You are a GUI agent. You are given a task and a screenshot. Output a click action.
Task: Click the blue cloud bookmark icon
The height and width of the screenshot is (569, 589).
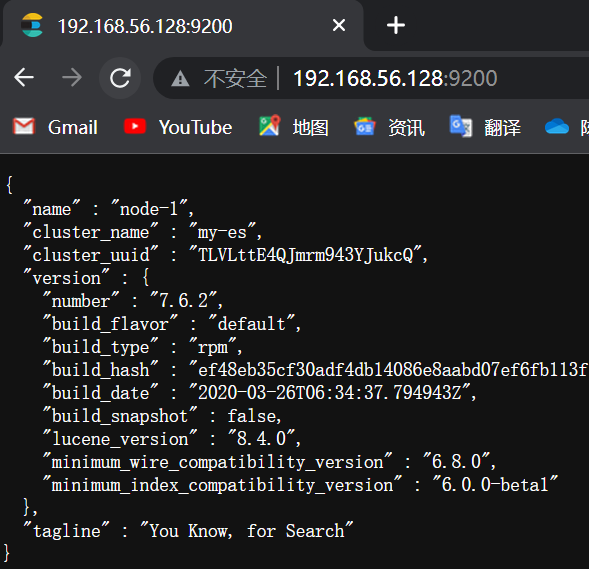(x=557, y=126)
